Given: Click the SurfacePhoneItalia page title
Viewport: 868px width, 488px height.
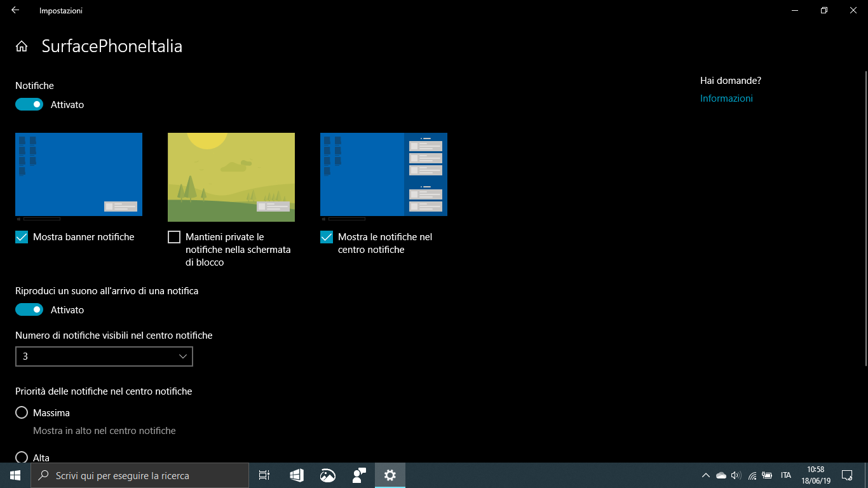Looking at the screenshot, I should pos(112,46).
